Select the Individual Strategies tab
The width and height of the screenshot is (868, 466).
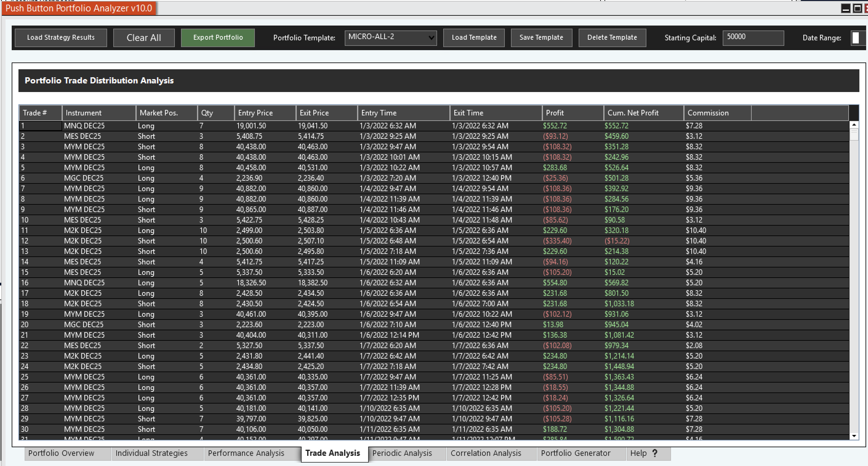click(x=151, y=453)
